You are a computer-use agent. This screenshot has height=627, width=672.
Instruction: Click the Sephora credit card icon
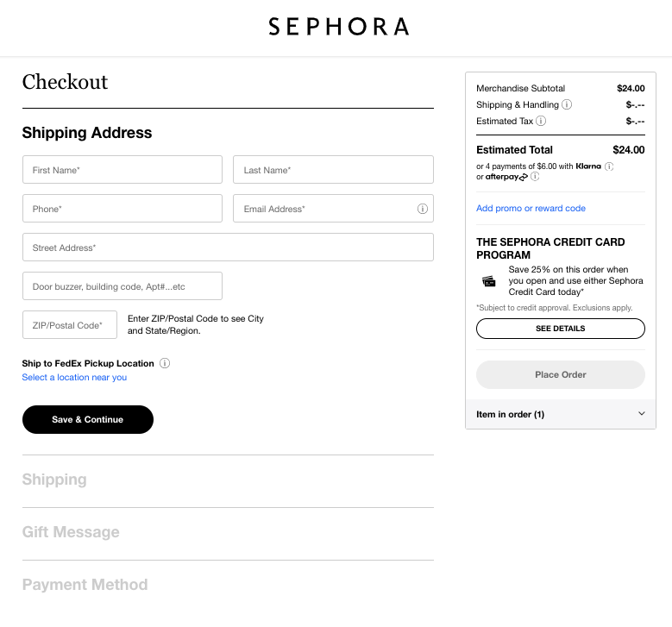[x=489, y=281]
